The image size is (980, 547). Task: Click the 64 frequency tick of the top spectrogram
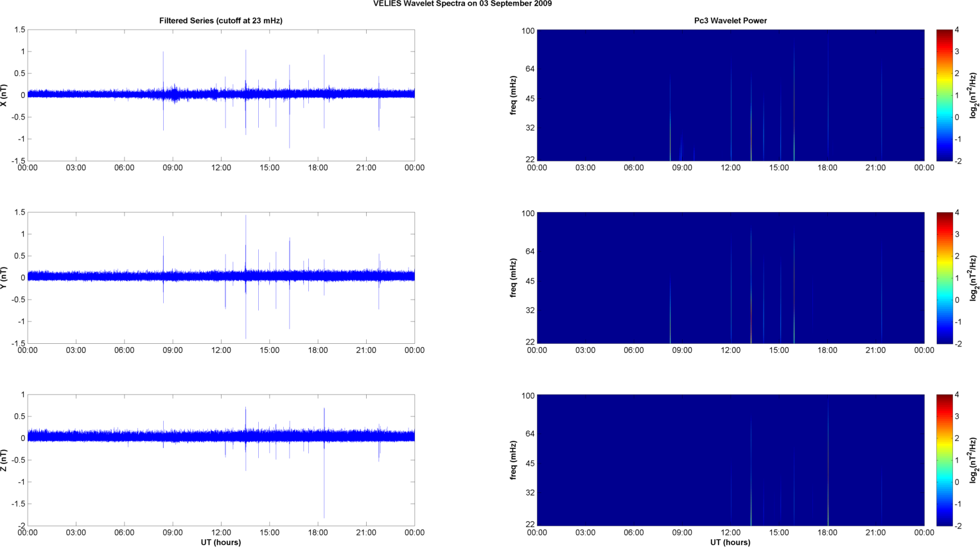point(530,69)
